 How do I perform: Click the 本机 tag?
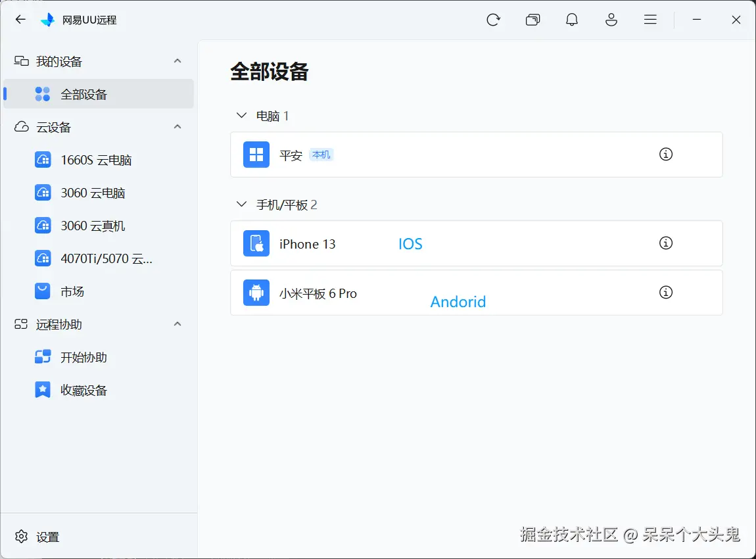tap(321, 155)
